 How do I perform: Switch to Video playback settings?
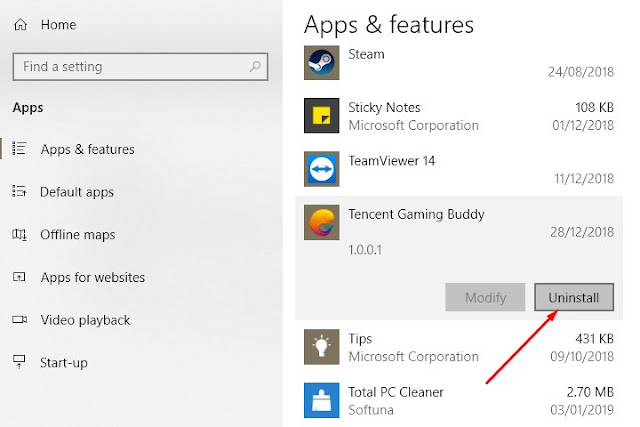(x=85, y=320)
